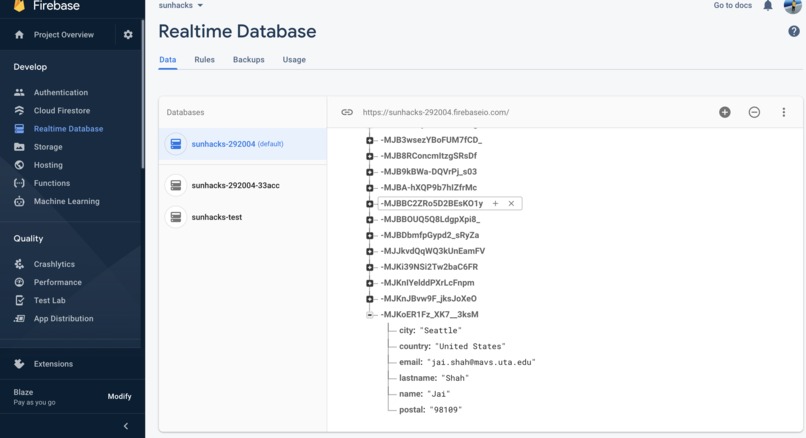
Task: Open Cloud Firestore from sidebar
Action: [x=62, y=111]
